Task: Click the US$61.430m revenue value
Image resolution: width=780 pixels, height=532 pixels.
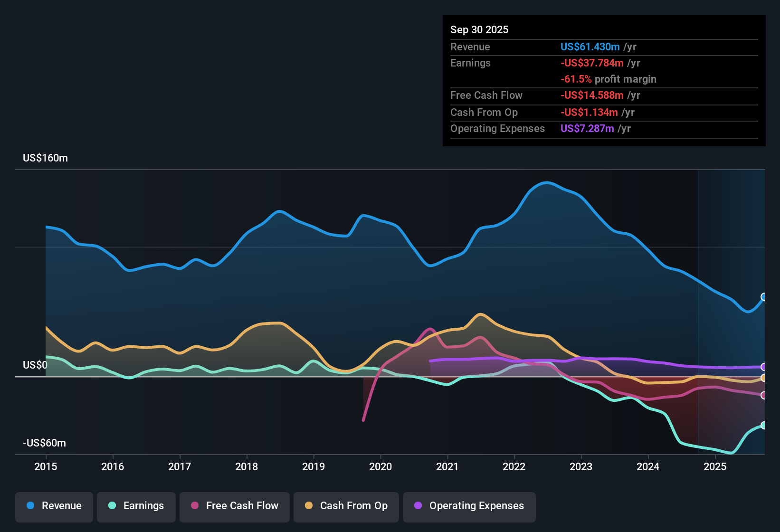Action: [590, 47]
